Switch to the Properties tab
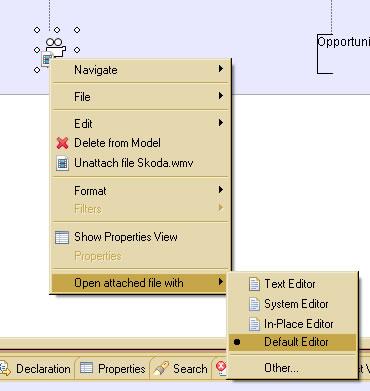370x391 pixels. 113,369
